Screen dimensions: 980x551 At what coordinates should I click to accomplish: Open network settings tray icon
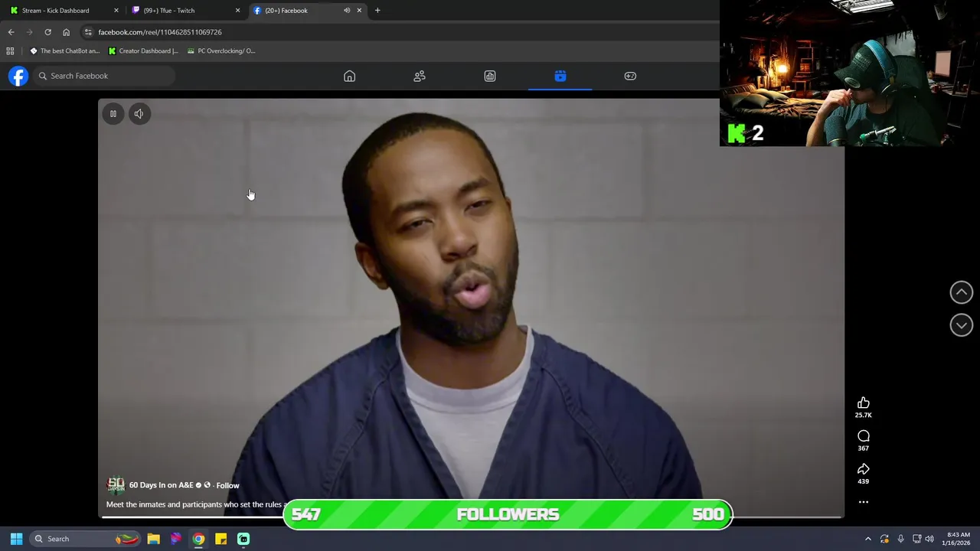pos(916,539)
